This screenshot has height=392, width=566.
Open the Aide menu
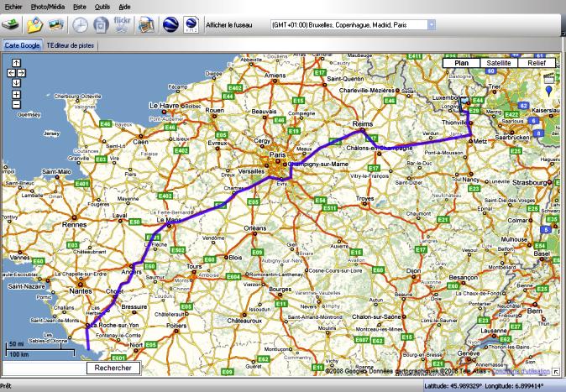pos(125,7)
